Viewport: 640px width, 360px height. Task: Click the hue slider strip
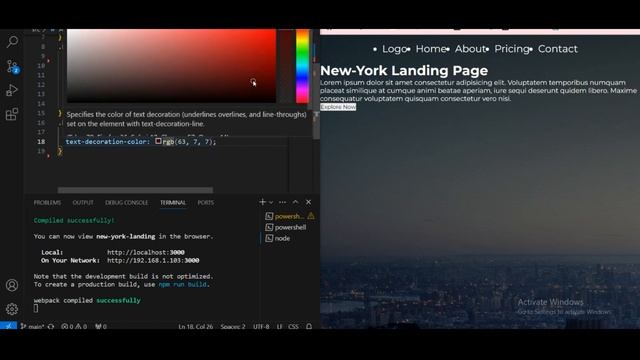(x=302, y=66)
